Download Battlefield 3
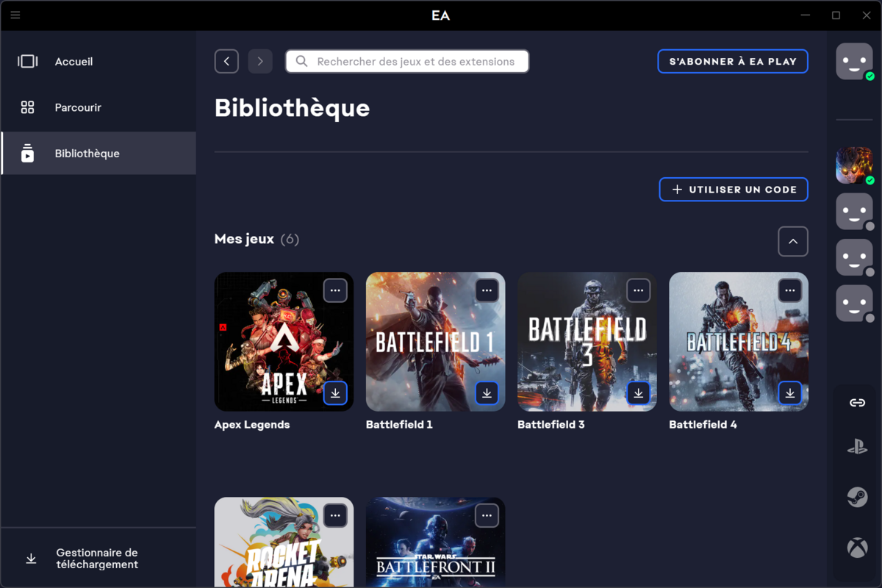This screenshot has width=882, height=588. 638,393
